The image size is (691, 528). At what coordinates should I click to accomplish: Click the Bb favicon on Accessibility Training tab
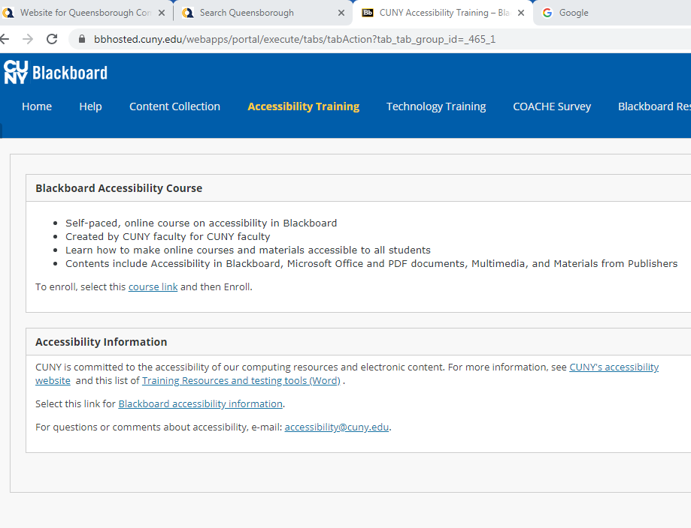[367, 13]
